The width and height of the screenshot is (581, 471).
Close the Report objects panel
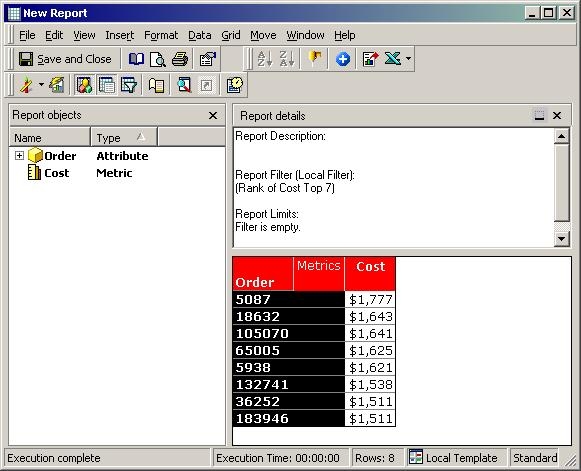point(213,116)
